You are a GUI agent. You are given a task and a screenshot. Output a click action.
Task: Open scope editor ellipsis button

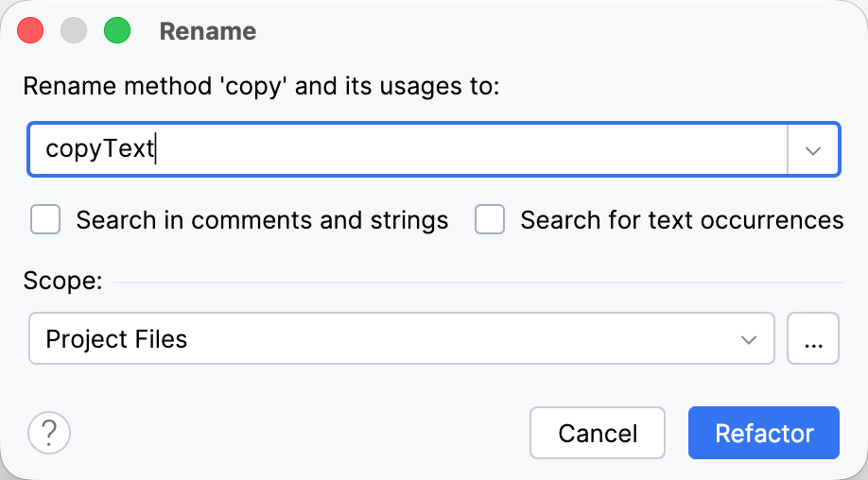(813, 338)
